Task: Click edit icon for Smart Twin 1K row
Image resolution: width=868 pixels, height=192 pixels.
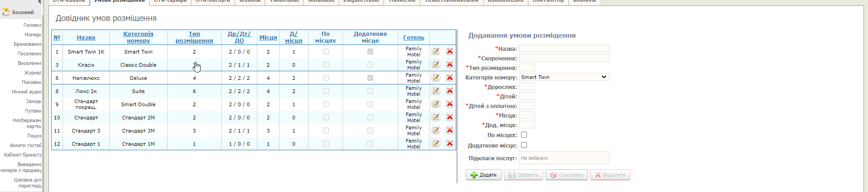Action: pos(436,51)
